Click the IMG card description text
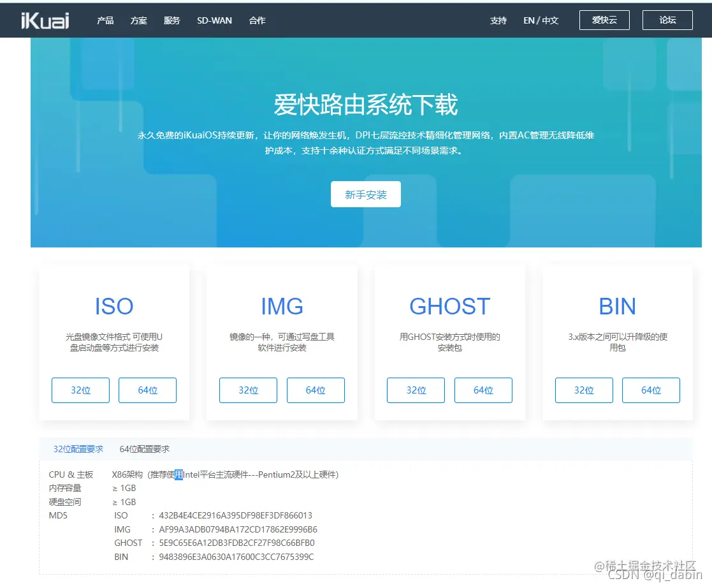The width and height of the screenshot is (712, 588). pyautogui.click(x=282, y=342)
